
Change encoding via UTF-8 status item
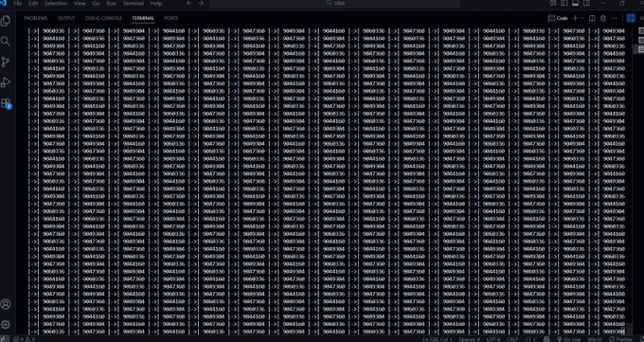pos(493,339)
